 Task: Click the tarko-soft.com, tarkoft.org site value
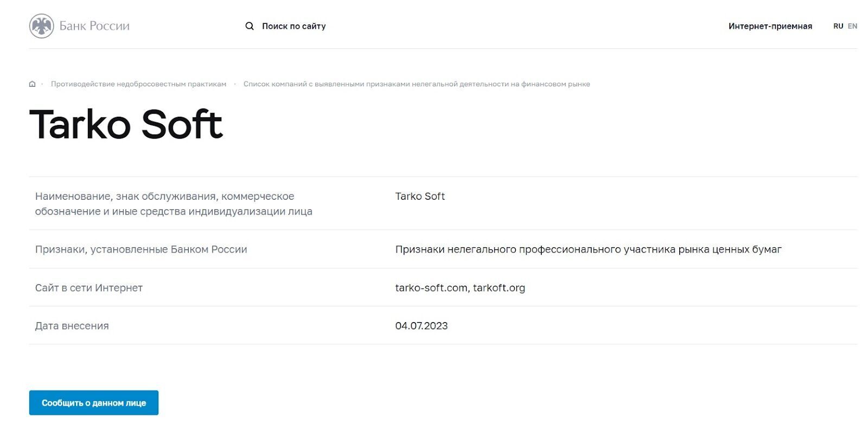coord(460,288)
